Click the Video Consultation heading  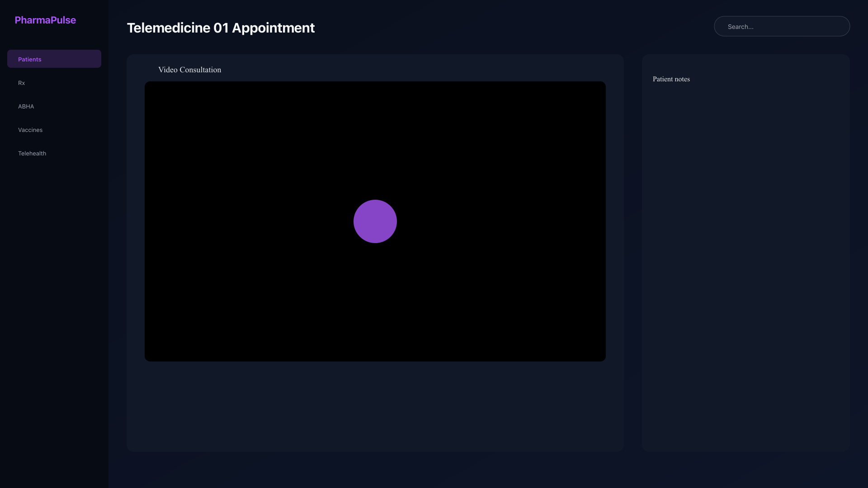(x=189, y=70)
